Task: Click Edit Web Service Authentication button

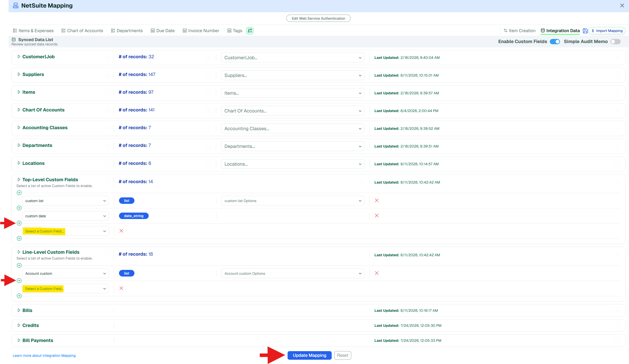Action: tap(318, 19)
